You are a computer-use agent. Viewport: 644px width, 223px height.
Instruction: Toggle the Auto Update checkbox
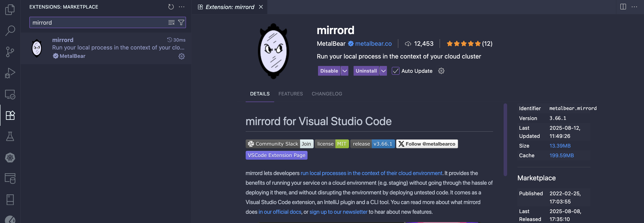(395, 71)
